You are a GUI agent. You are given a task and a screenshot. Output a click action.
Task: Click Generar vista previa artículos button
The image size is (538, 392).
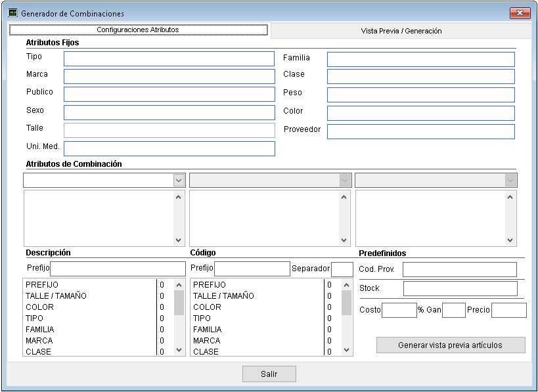(450, 345)
